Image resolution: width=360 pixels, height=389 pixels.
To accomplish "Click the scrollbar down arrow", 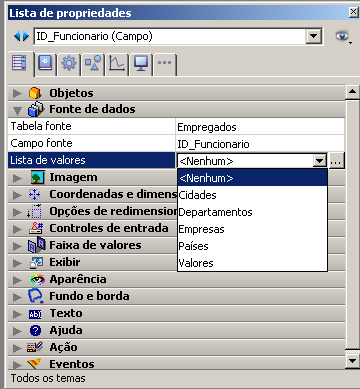I will coord(352,361).
